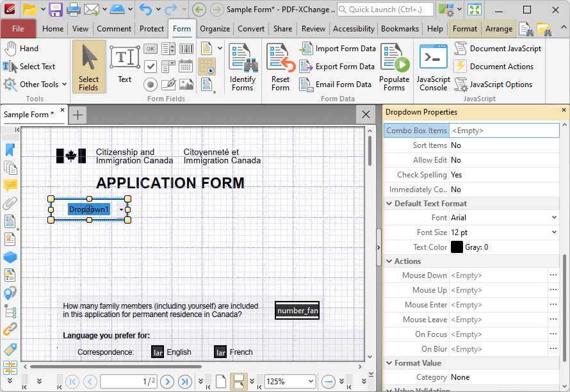The image size is (570, 392).
Task: Select the number_fam form field
Action: click(297, 311)
